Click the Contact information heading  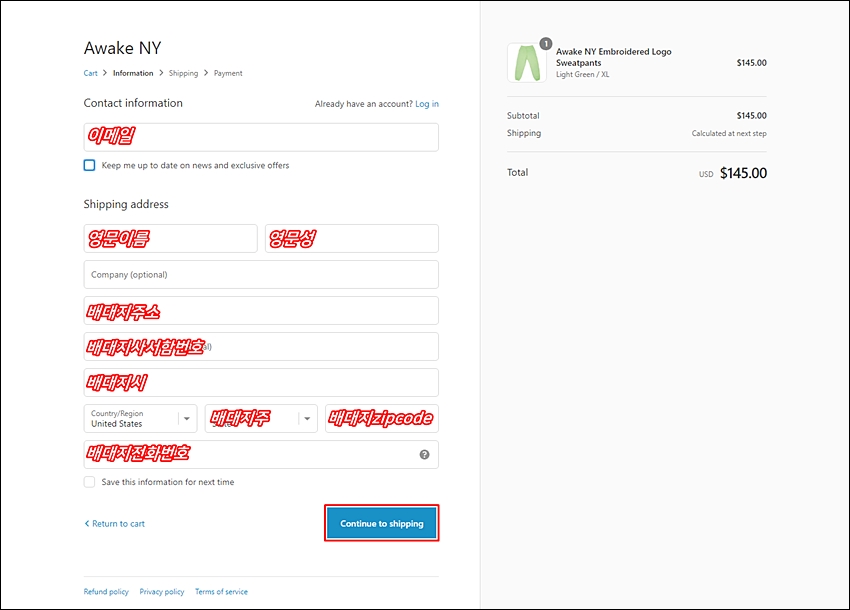(x=133, y=103)
